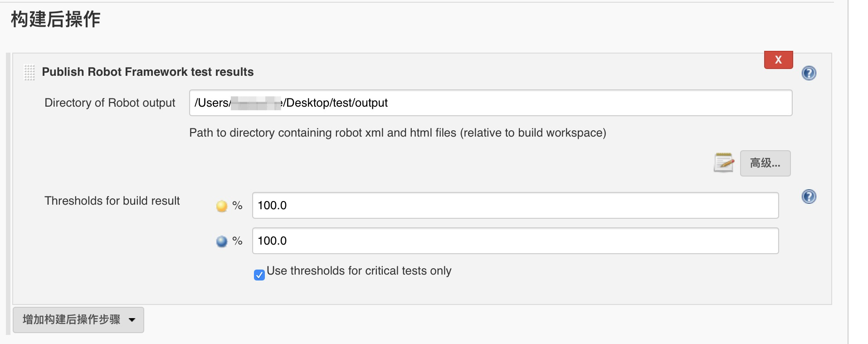Open help for Publish Robot Framework results
Screen dimensions: 868x344
coord(809,73)
